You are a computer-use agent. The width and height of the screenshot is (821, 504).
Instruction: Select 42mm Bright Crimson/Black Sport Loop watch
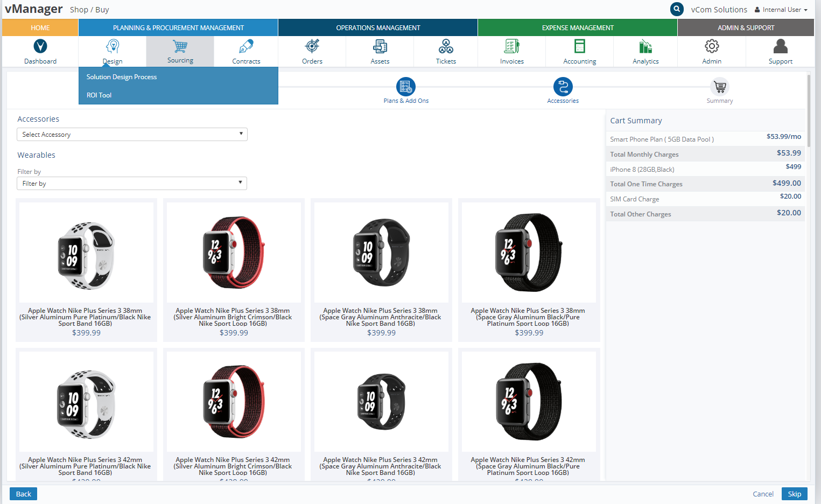pyautogui.click(x=234, y=402)
